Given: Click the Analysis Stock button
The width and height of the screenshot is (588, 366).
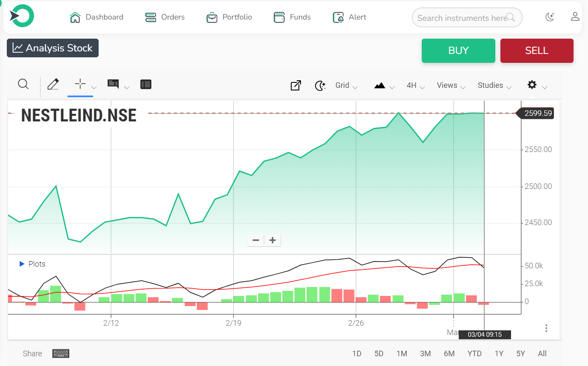Looking at the screenshot, I should (53, 48).
